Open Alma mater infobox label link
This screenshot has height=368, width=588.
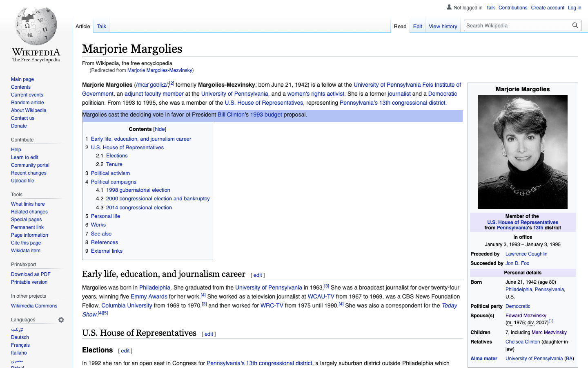[484, 359]
